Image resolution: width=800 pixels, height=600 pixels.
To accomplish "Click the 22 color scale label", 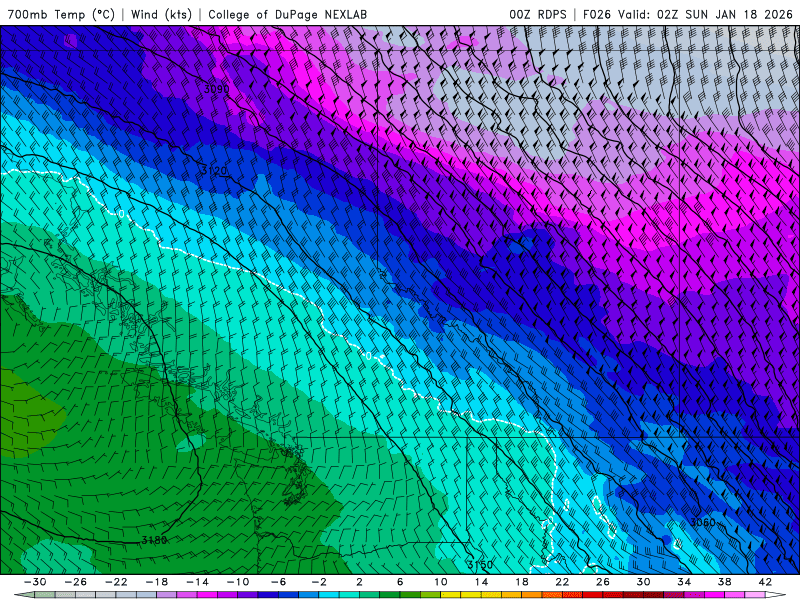I will (x=562, y=582).
